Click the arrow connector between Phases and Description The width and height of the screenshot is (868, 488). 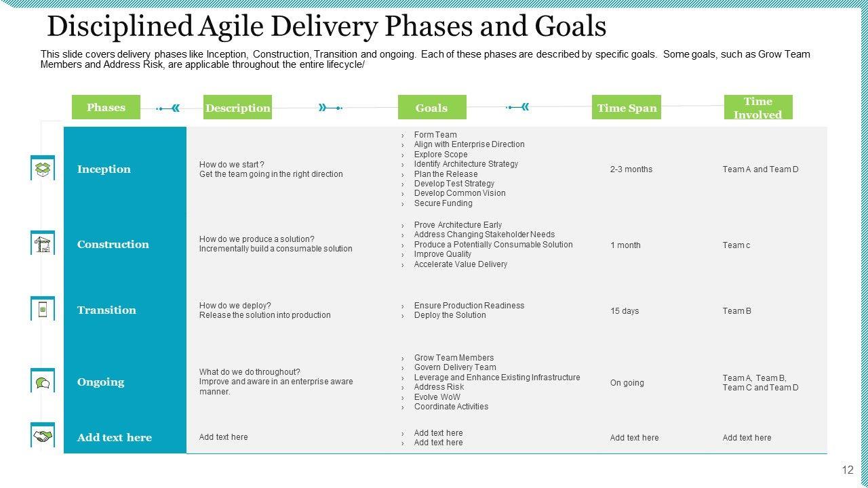tap(168, 108)
